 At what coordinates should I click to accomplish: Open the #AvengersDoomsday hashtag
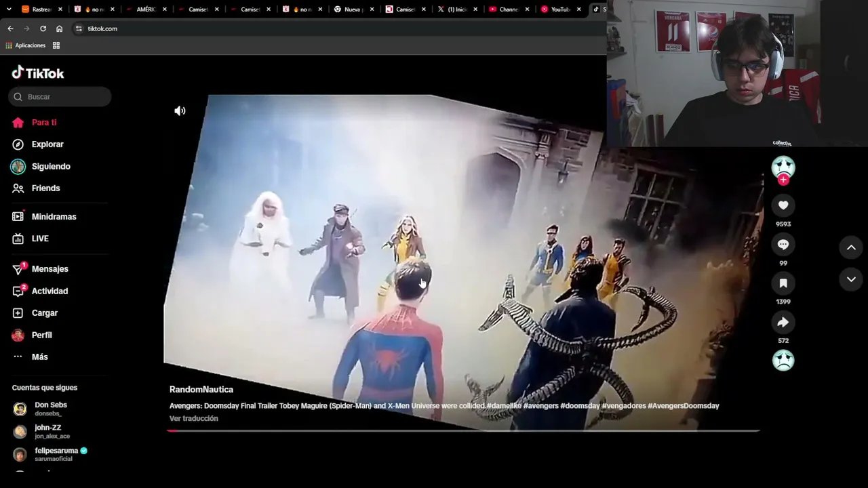click(684, 406)
